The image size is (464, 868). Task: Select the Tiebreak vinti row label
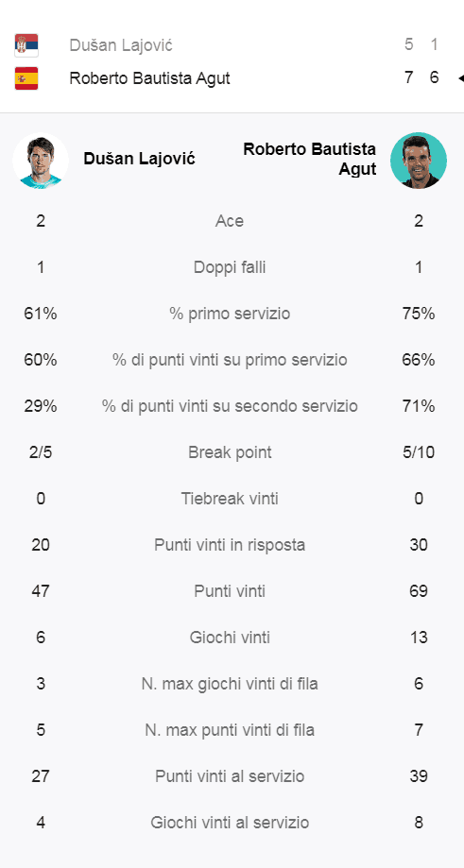[230, 499]
